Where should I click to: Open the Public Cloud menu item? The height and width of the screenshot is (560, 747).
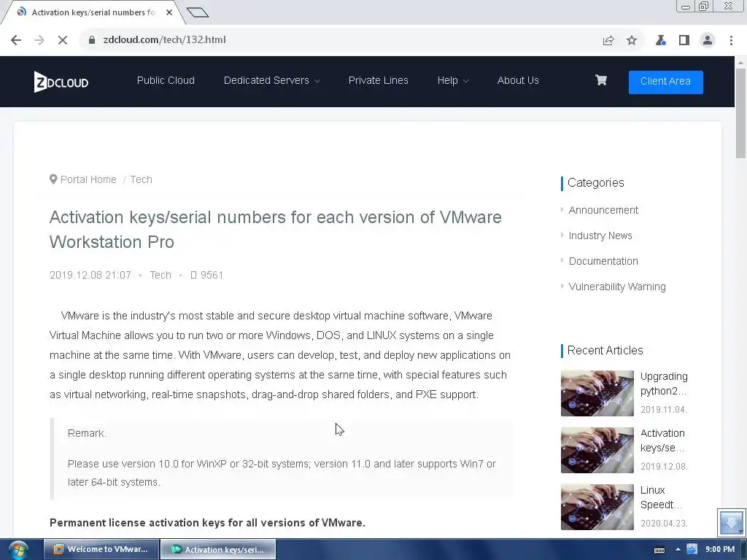166,80
